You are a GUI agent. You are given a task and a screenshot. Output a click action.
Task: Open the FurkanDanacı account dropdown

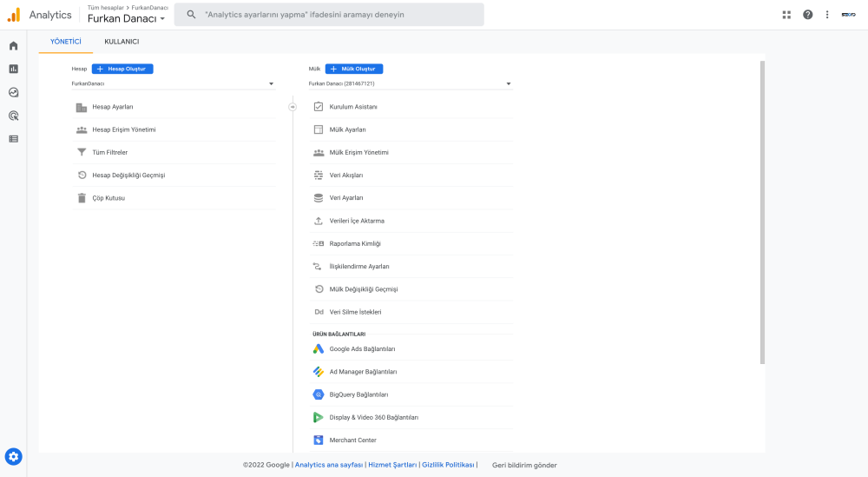pos(174,83)
